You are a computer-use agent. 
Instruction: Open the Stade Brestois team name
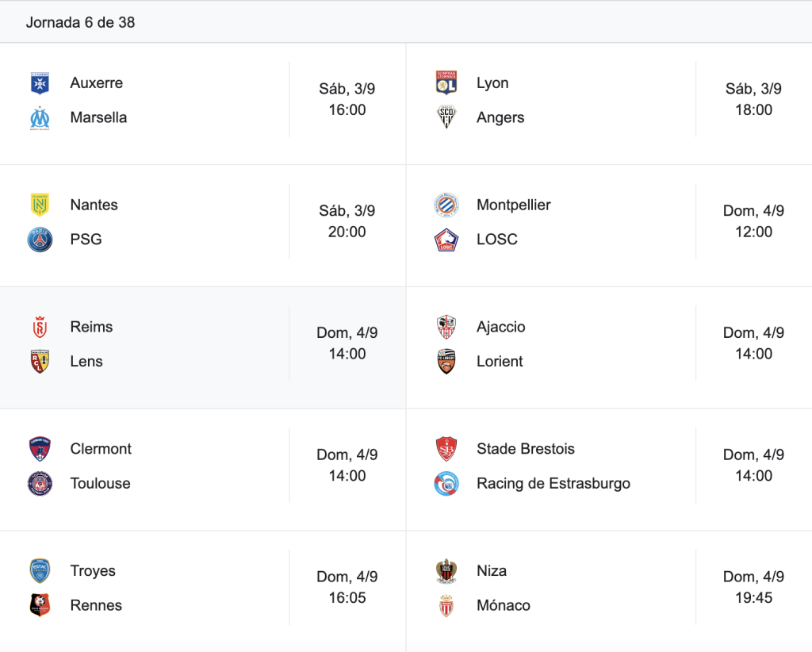(526, 449)
